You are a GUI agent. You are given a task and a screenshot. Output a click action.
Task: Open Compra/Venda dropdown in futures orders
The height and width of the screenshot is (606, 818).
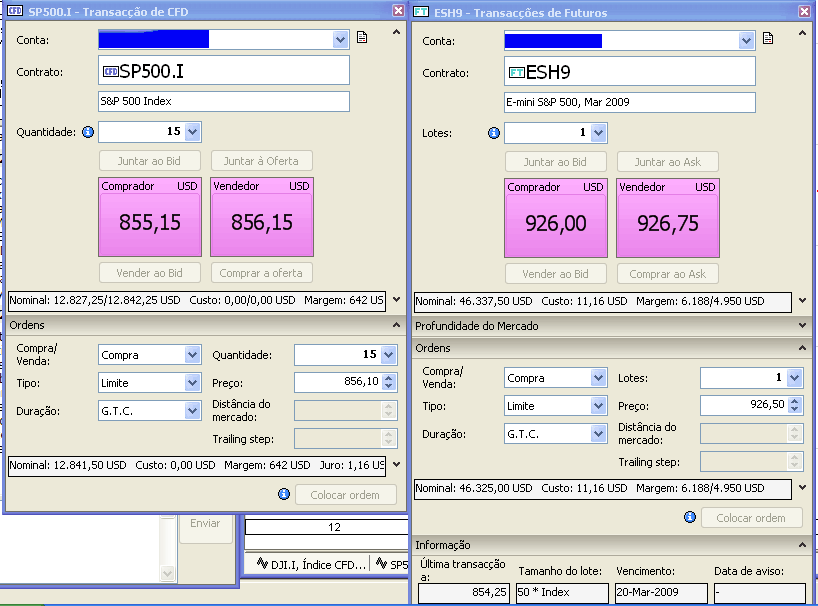(x=598, y=378)
